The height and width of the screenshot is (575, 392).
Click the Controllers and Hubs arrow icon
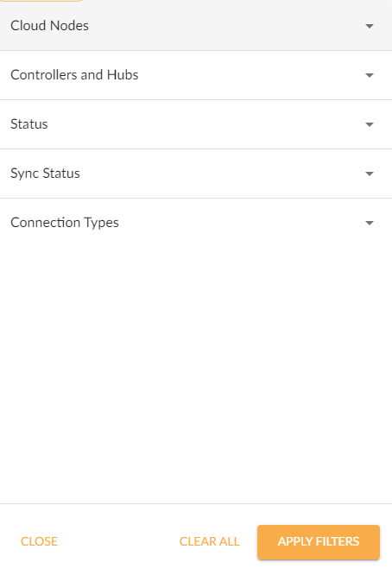[x=370, y=75]
